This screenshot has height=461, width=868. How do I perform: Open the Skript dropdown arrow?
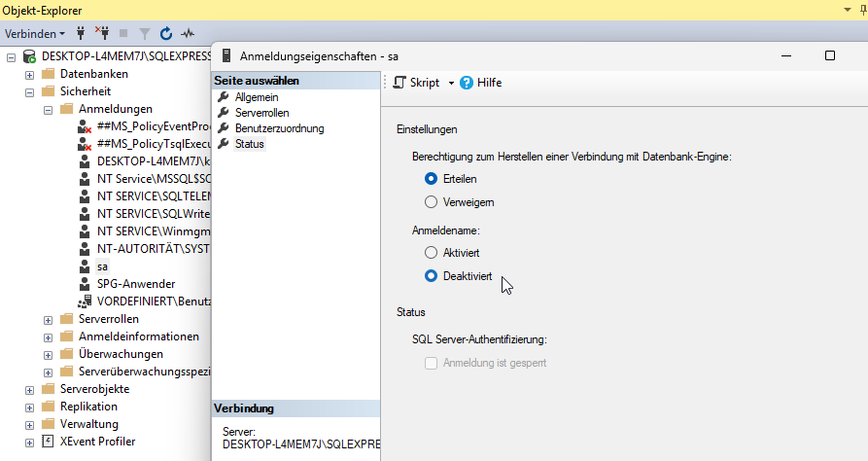tap(451, 84)
